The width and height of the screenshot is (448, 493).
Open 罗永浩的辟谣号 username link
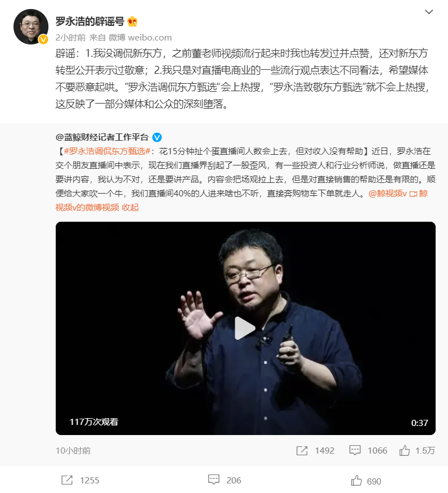click(90, 21)
